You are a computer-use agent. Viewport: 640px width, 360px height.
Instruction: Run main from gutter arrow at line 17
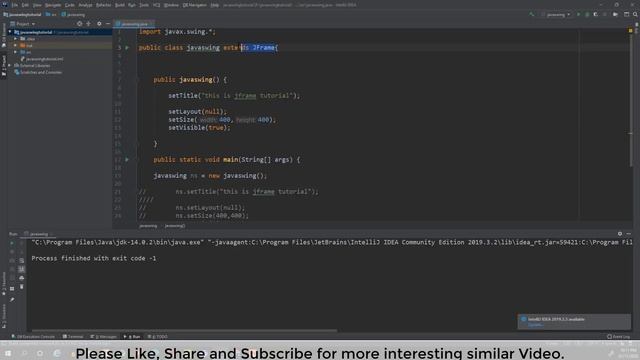127,160
